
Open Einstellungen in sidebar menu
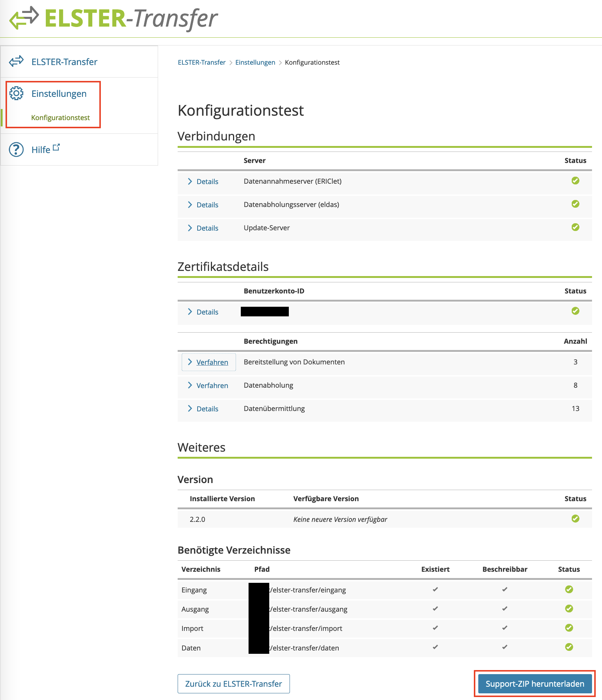(x=59, y=94)
